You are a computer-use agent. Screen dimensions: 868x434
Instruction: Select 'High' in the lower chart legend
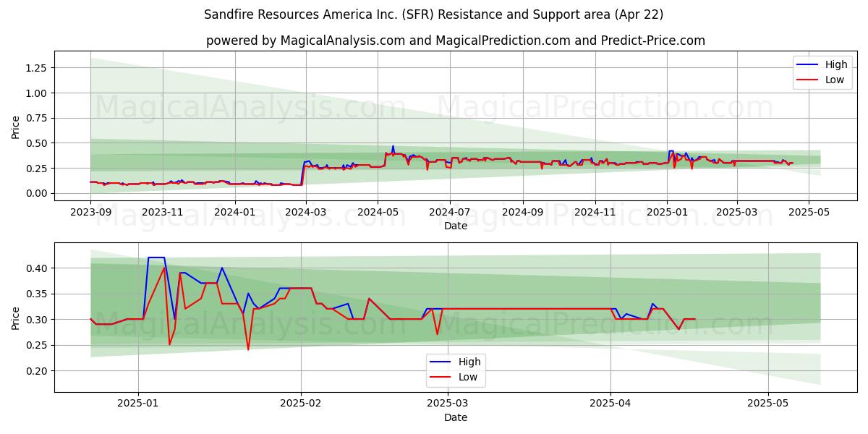pyautogui.click(x=469, y=362)
